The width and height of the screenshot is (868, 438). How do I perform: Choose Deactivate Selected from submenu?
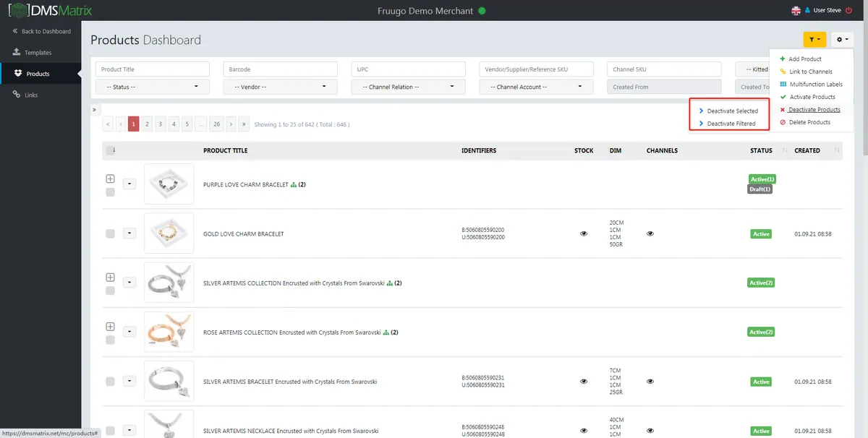tap(733, 111)
